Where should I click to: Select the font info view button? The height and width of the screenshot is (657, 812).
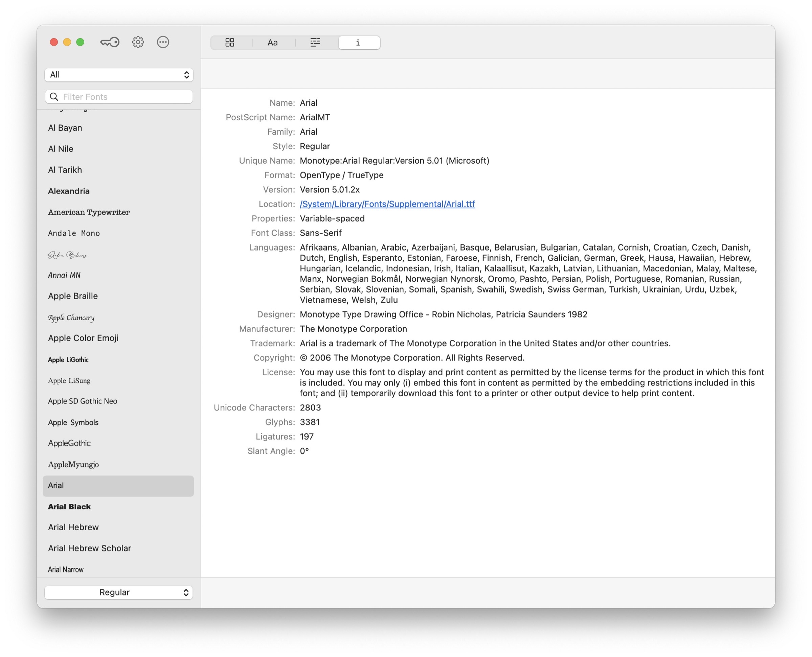click(358, 42)
